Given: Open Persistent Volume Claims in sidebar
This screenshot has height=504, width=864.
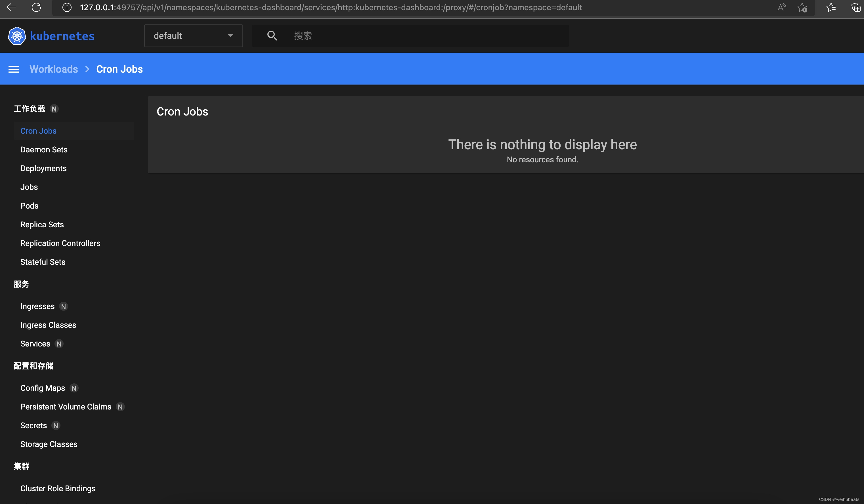Looking at the screenshot, I should coord(66,407).
